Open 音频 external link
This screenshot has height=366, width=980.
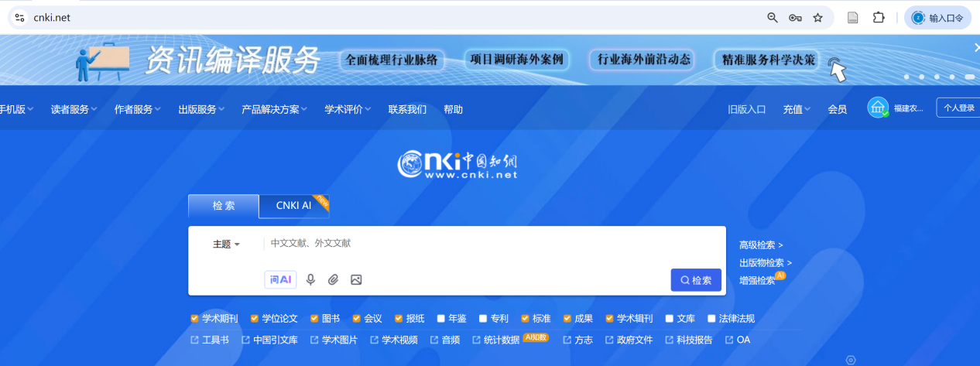444,340
